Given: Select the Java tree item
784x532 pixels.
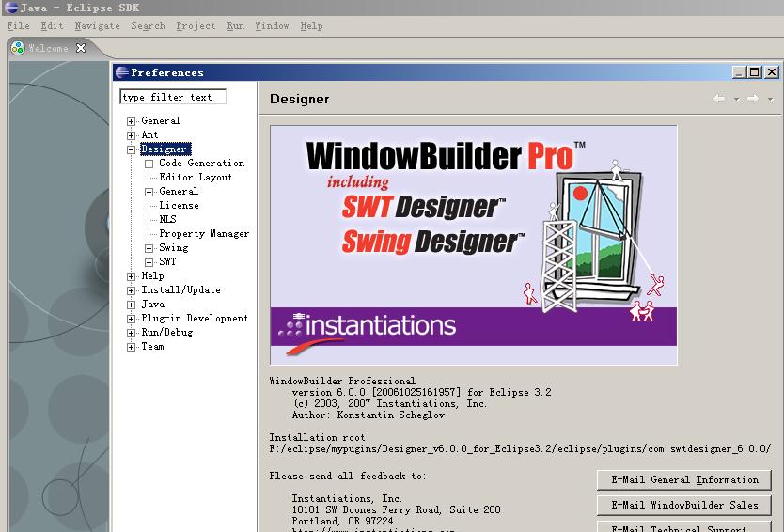Looking at the screenshot, I should tap(152, 304).
